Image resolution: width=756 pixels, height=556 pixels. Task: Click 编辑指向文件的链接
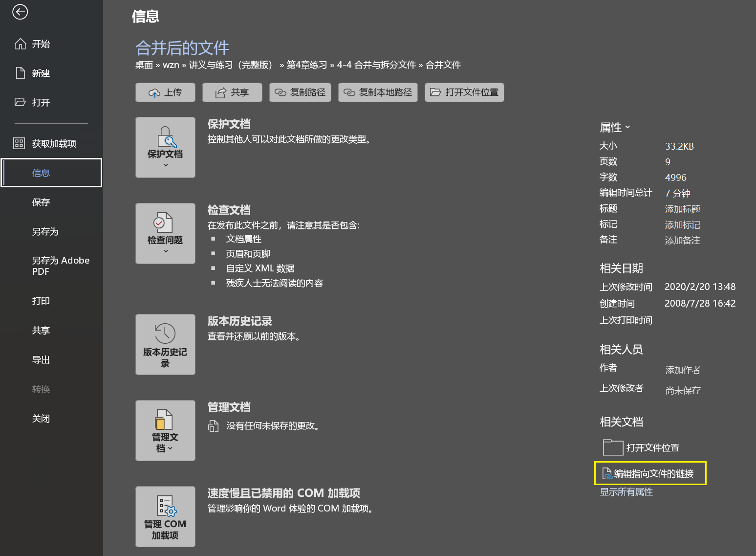coord(650,473)
